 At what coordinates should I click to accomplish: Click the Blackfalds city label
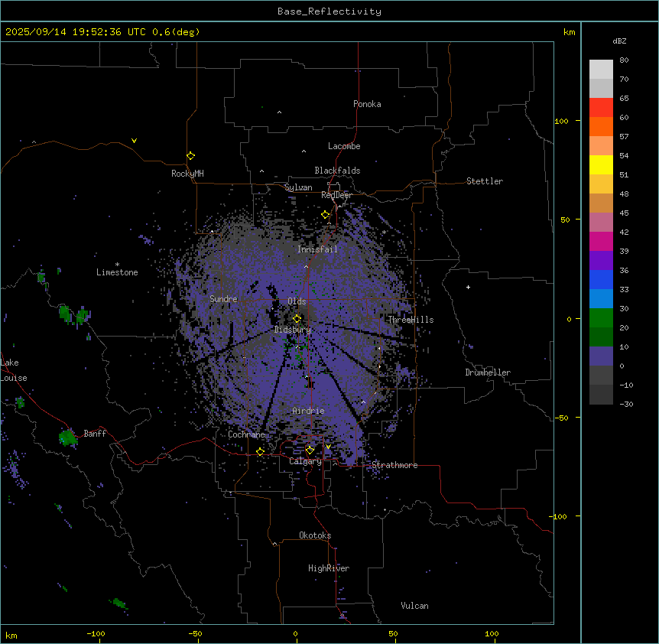click(x=337, y=171)
